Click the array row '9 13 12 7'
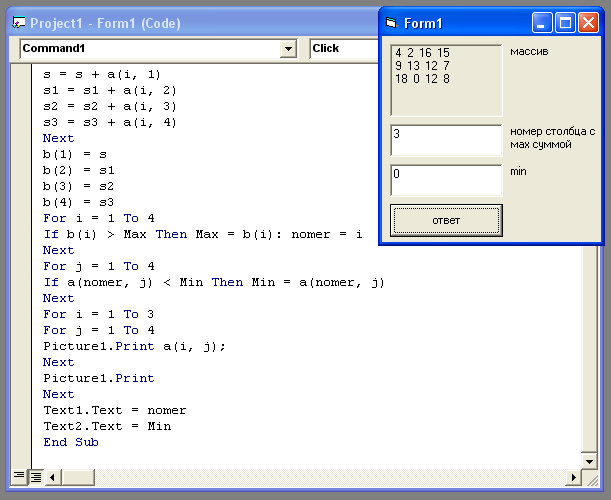This screenshot has height=500, width=611. point(422,66)
